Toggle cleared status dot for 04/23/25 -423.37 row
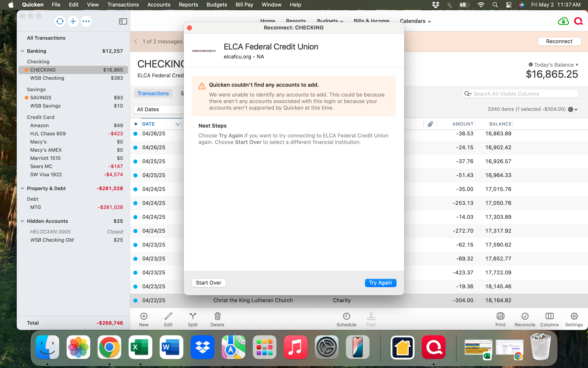 point(136,273)
